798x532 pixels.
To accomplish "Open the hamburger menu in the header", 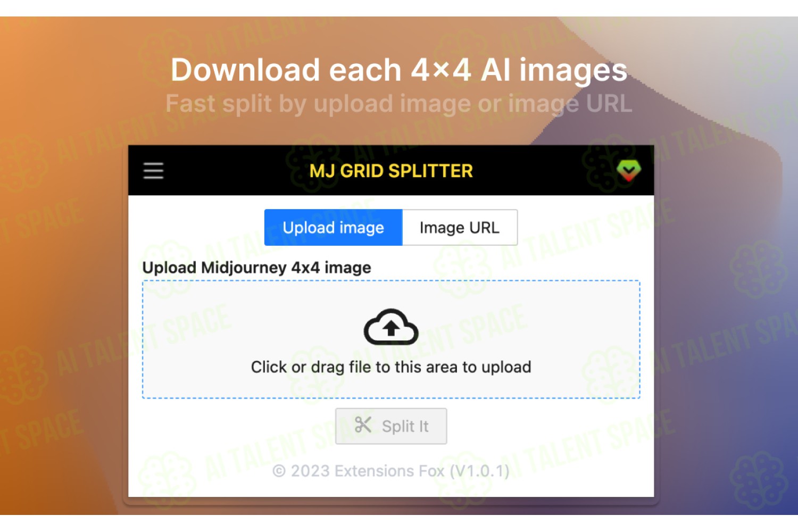I will click(x=153, y=171).
